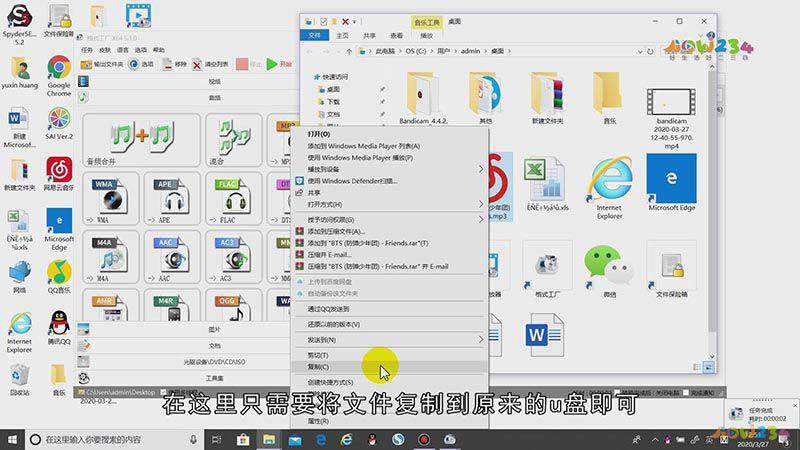
Task: Select the Word document in Explorer
Action: click(544, 335)
